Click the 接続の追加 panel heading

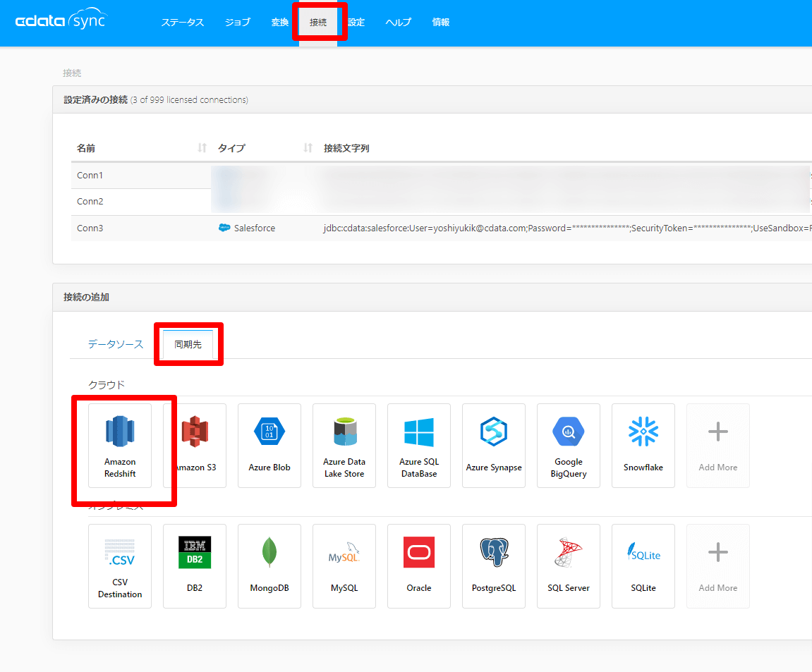tap(86, 297)
